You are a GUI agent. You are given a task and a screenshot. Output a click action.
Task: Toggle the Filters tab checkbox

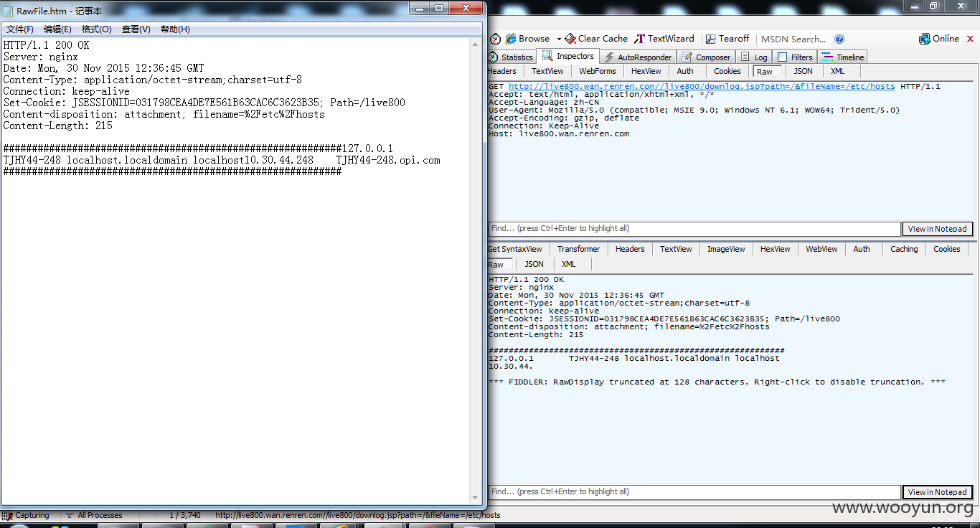(782, 57)
